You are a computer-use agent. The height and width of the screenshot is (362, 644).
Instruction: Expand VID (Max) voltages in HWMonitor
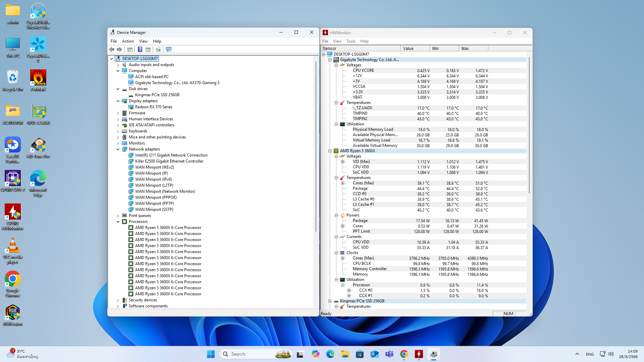tap(343, 162)
